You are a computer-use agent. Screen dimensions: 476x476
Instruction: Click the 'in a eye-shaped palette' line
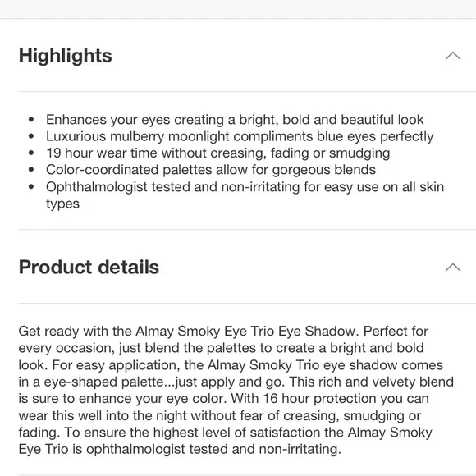click(236, 382)
